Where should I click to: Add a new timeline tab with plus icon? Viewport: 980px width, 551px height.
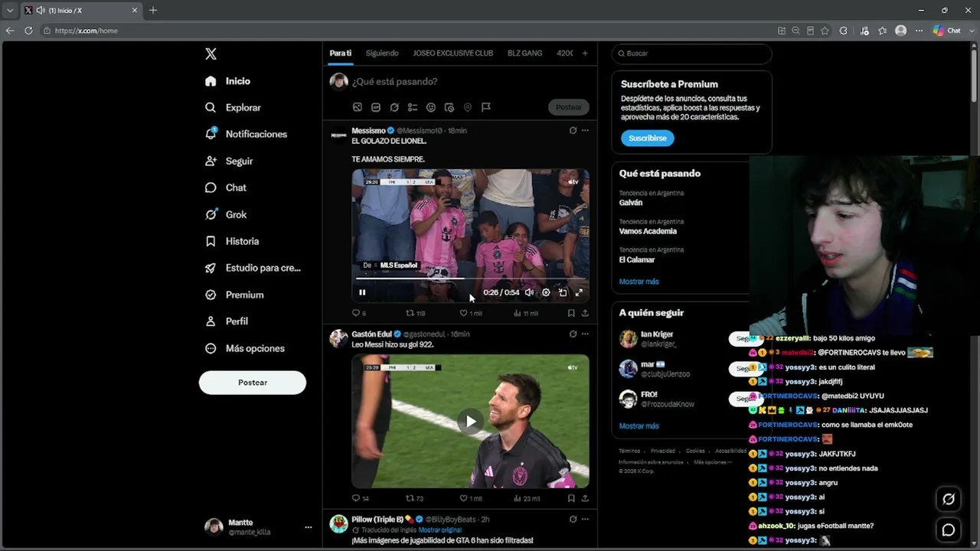pos(585,54)
